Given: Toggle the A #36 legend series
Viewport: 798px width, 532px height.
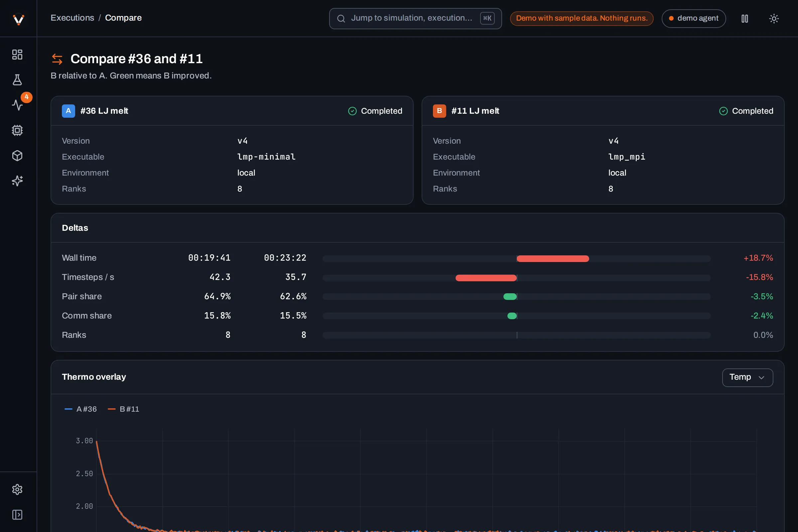Looking at the screenshot, I should 80,409.
